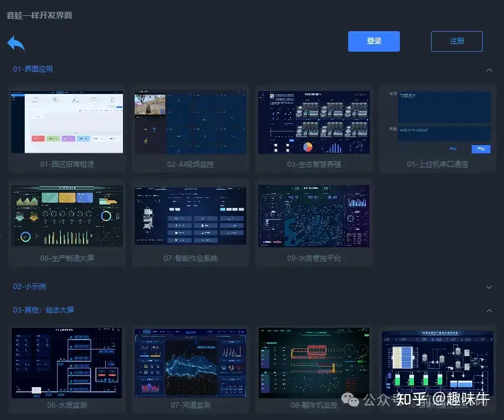504x420 pixels.
Task: Expand the 02-小示例 section chevron
Action: point(489,287)
